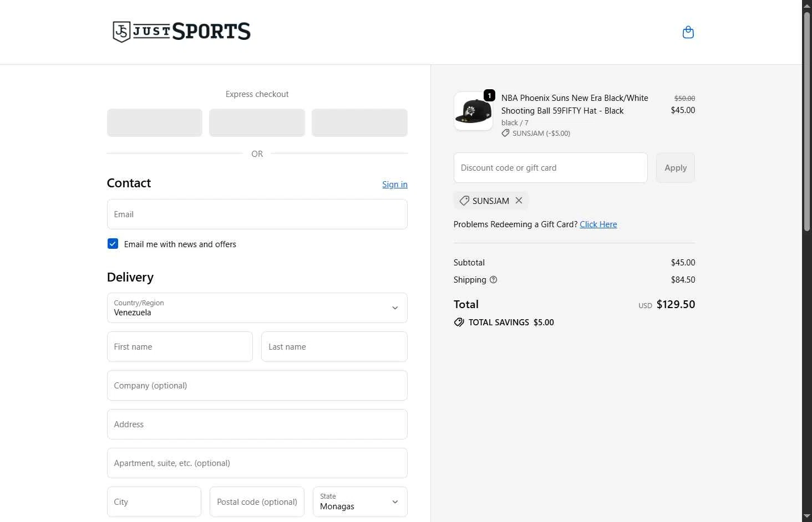Viewport: 812px width, 522px height.
Task: Click the first express checkout button
Action: [154, 123]
